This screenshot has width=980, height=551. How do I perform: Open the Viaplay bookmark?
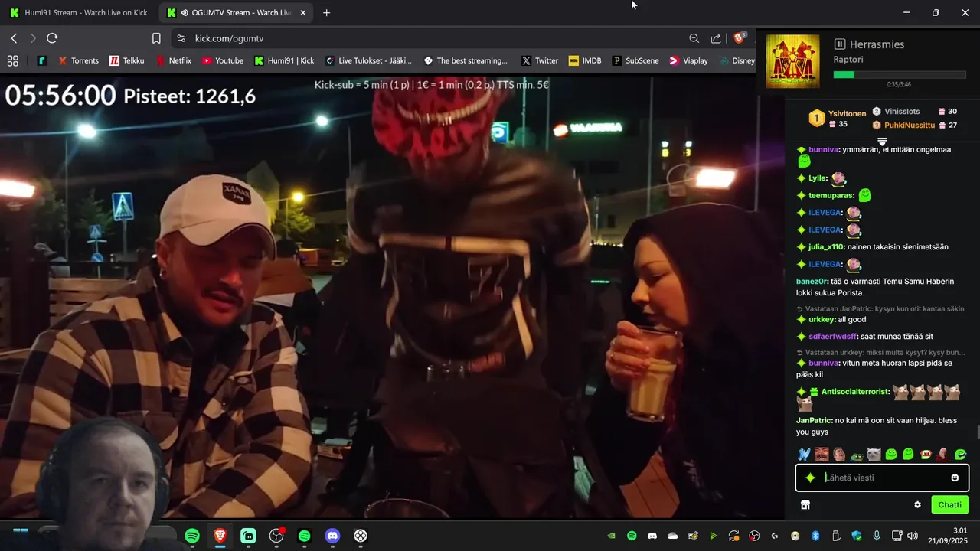click(688, 60)
